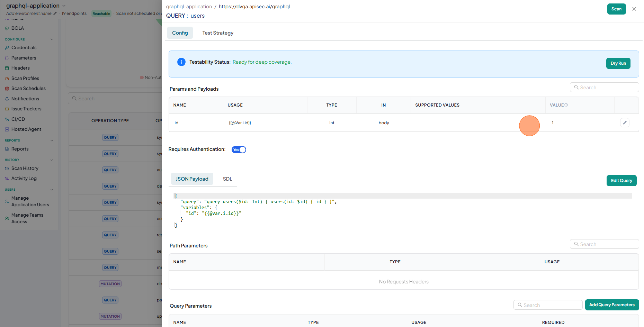Open Issue Trackers in the sidebar
Viewport: 644px width, 327px height.
click(x=26, y=109)
